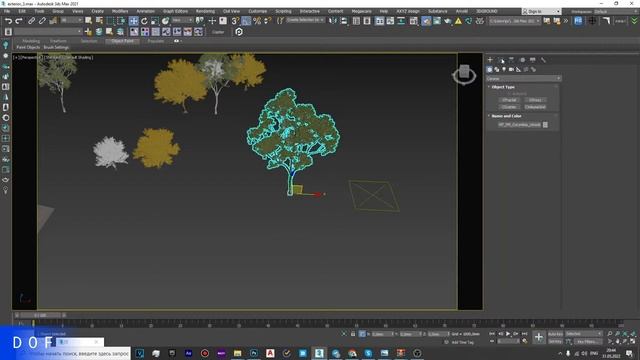Switch to the Freeform ribbon tab
Screen dimensions: 640x360
pyautogui.click(x=58, y=41)
